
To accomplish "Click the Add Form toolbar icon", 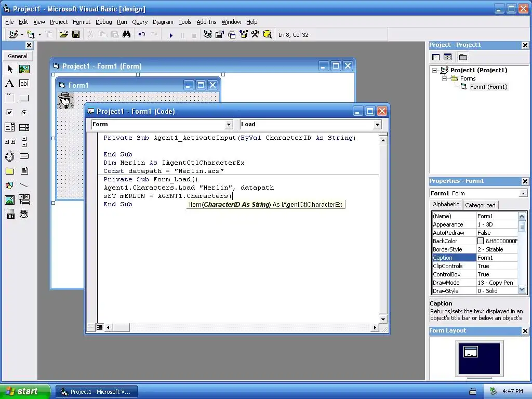I will [x=31, y=35].
